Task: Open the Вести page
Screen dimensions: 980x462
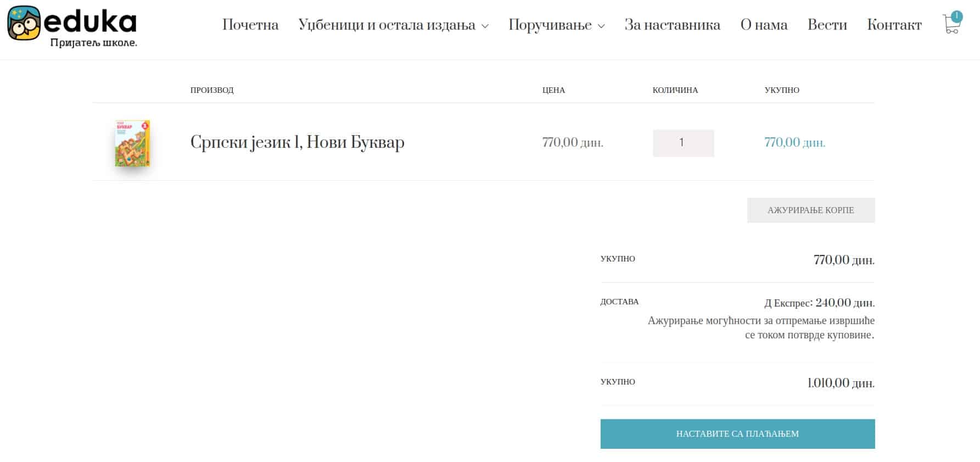Action: (827, 25)
